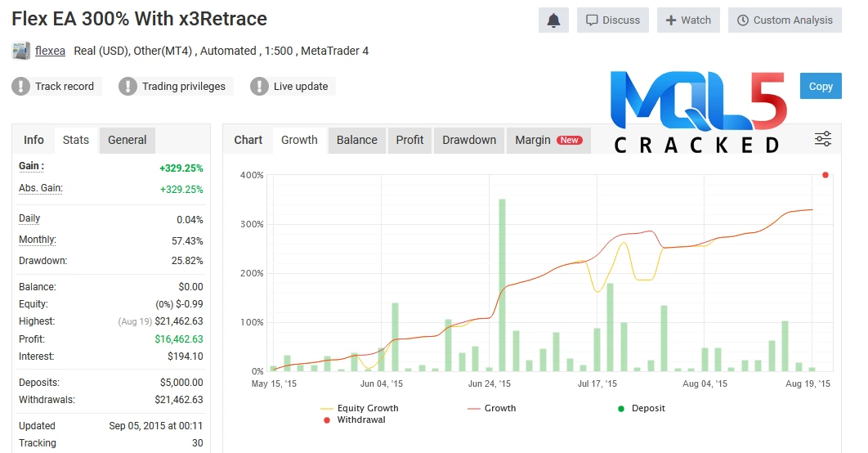The image size is (868, 453).
Task: Click the Tracking value 30
Action: pyautogui.click(x=198, y=443)
